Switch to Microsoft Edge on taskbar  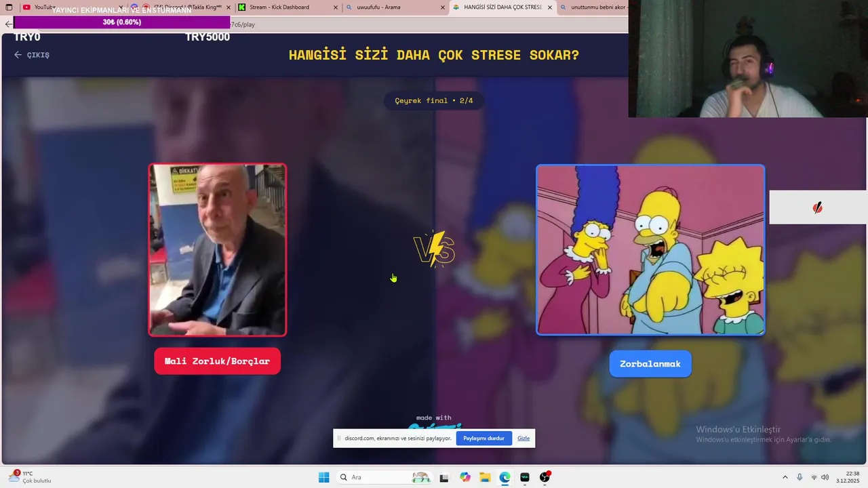point(505,477)
